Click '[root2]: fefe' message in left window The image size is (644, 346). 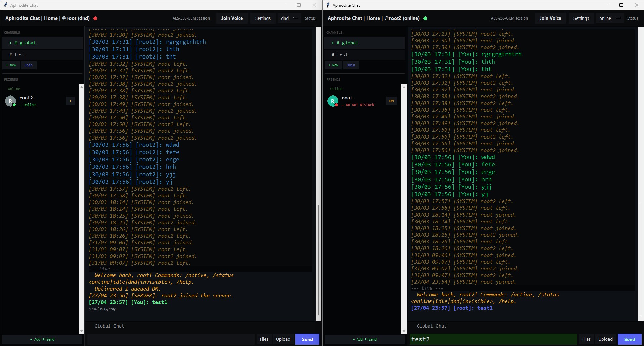pos(134,152)
